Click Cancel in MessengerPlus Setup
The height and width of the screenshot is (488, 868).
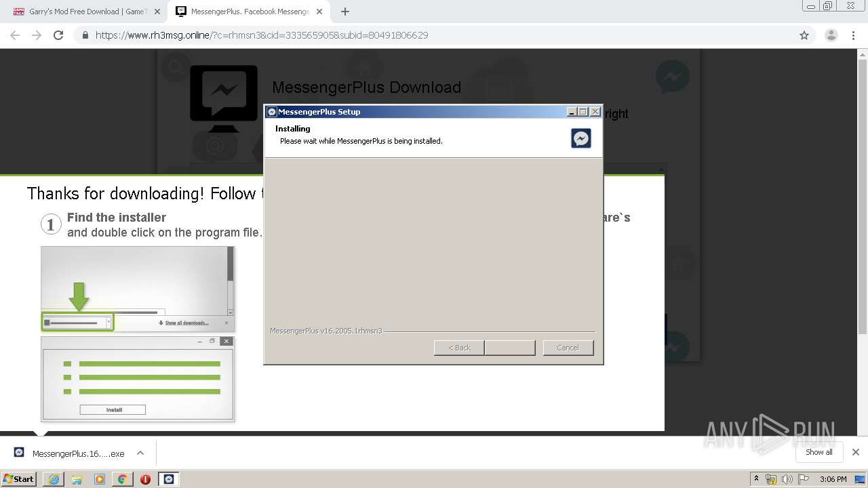[568, 348]
